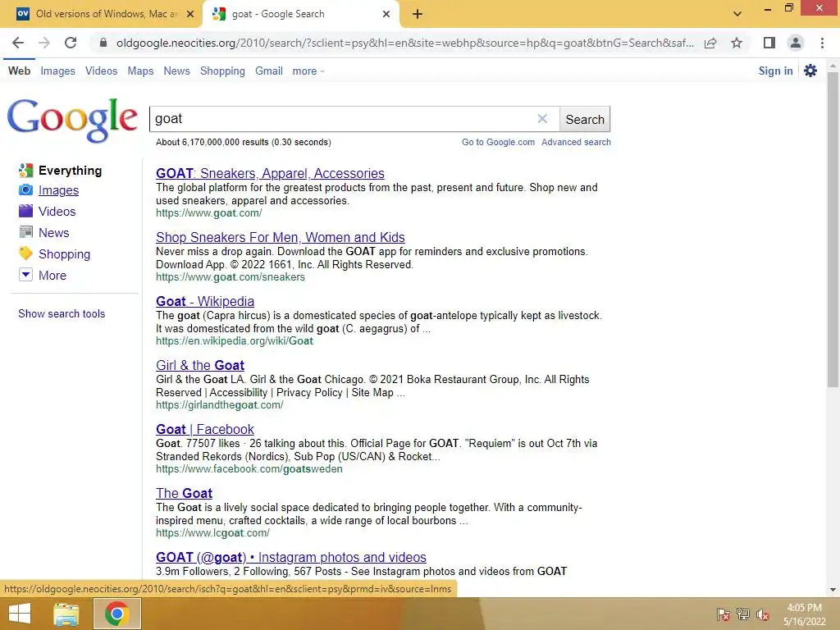
Task: Open the 'more' dropdown in top bar
Action: 308,71
